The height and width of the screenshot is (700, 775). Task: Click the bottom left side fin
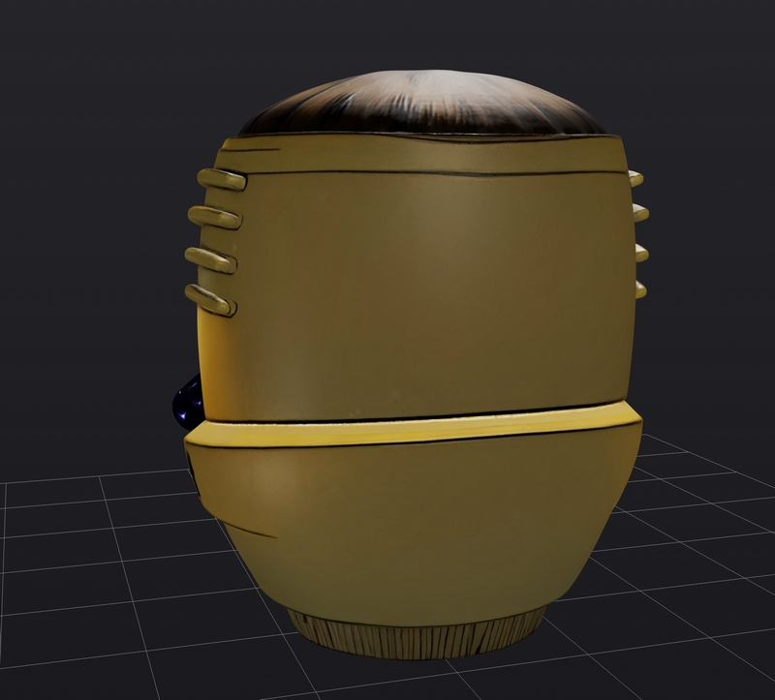(209, 299)
